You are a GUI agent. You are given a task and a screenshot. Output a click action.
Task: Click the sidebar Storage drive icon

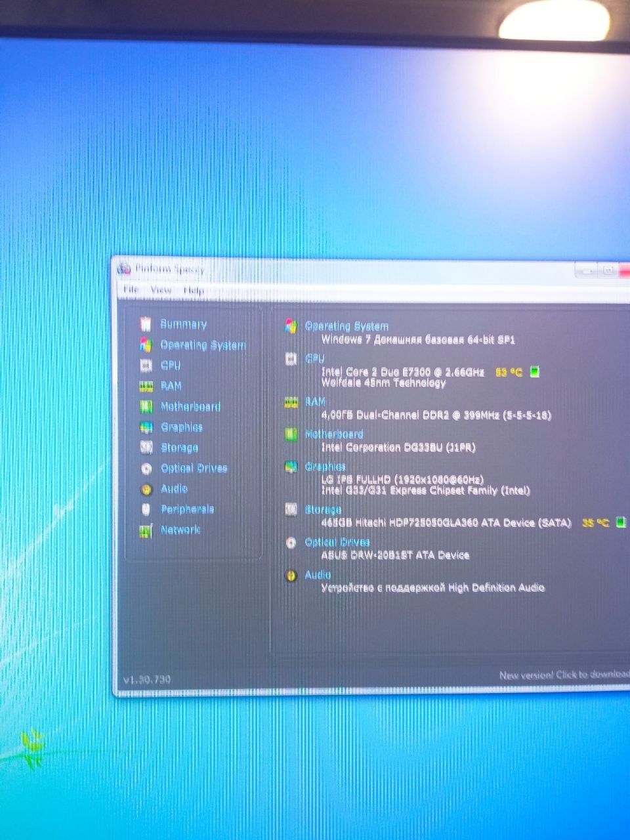click(x=146, y=448)
